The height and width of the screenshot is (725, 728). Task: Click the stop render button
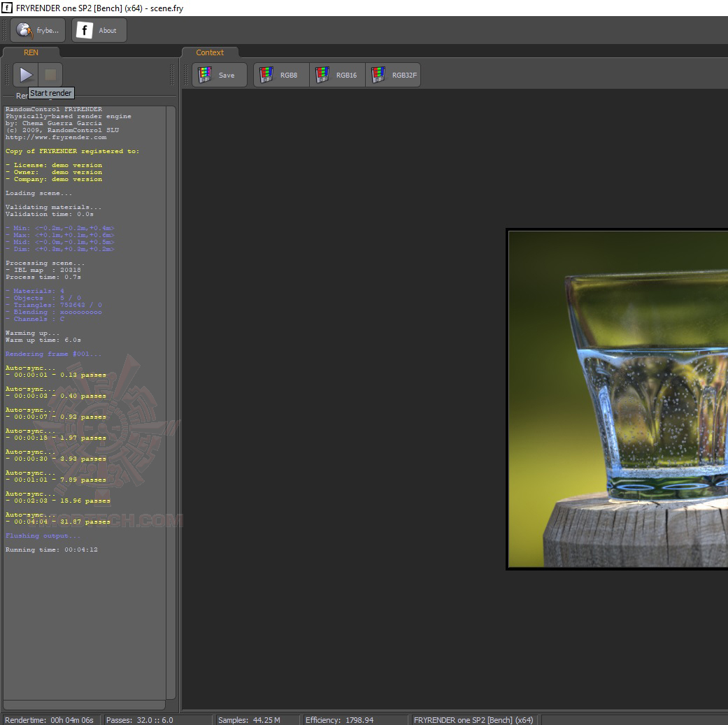point(50,75)
